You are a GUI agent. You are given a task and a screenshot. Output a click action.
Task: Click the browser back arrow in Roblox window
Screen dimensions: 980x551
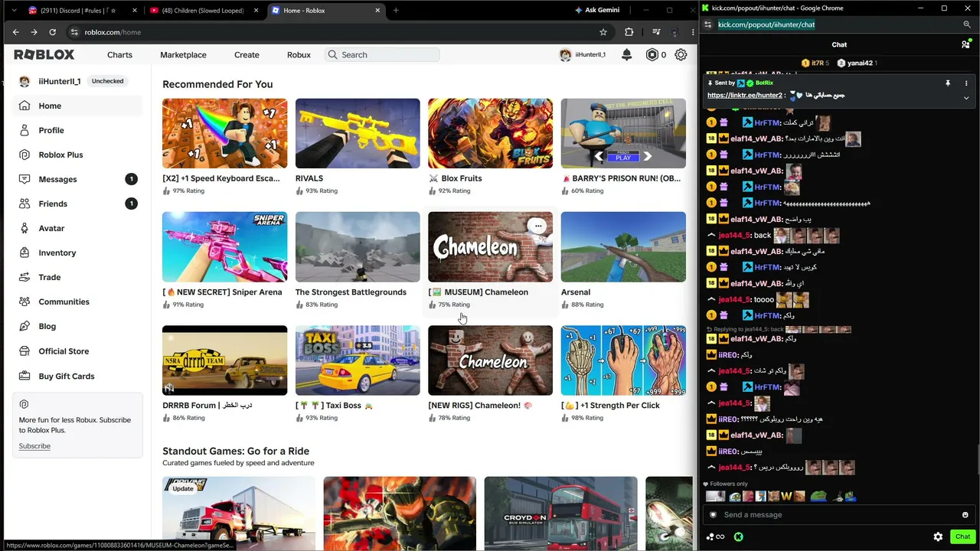15,32
